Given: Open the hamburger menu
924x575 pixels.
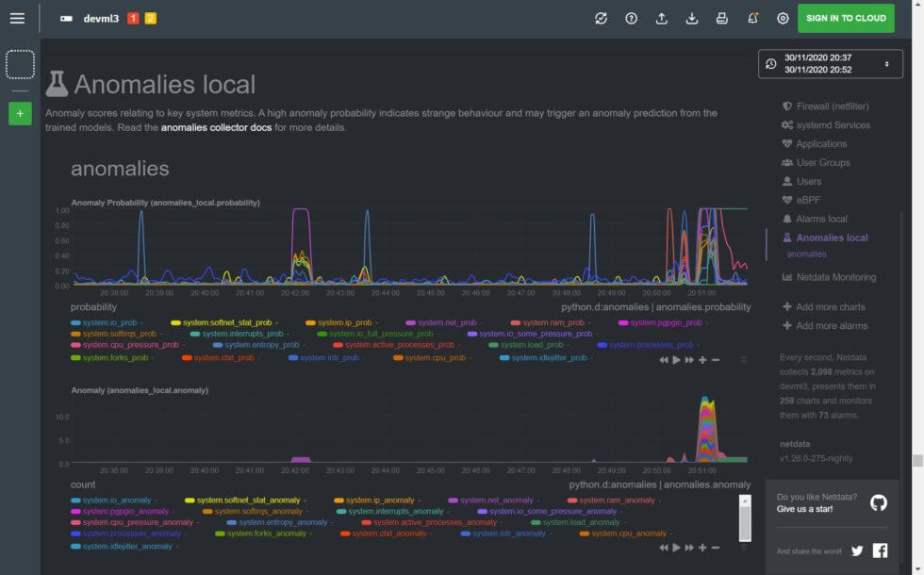Looking at the screenshot, I should point(17,18).
